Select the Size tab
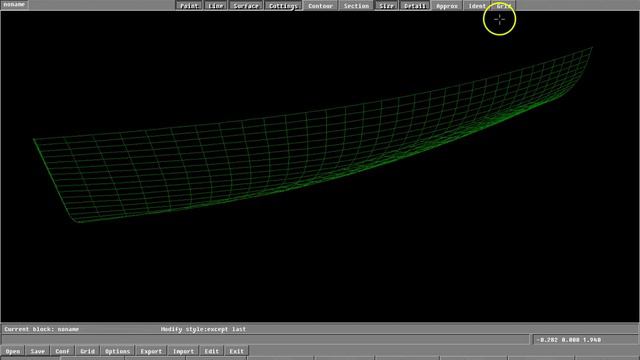The width and height of the screenshot is (640, 360). [x=386, y=6]
